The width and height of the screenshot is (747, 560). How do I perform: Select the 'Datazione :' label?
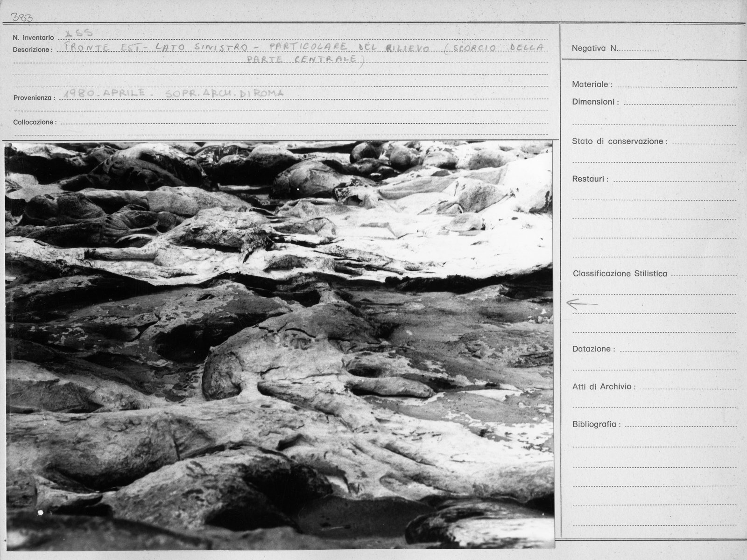pyautogui.click(x=593, y=349)
